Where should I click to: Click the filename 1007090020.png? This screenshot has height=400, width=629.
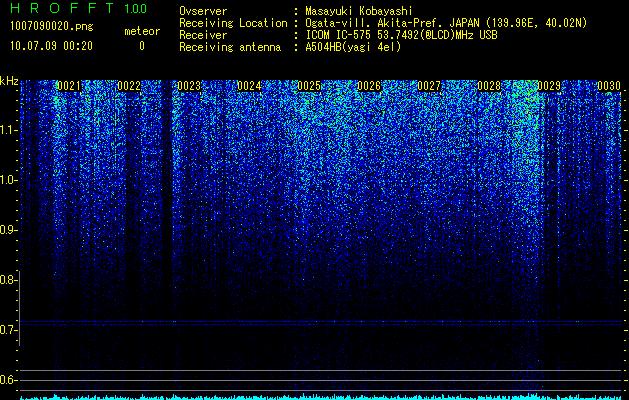(x=52, y=26)
